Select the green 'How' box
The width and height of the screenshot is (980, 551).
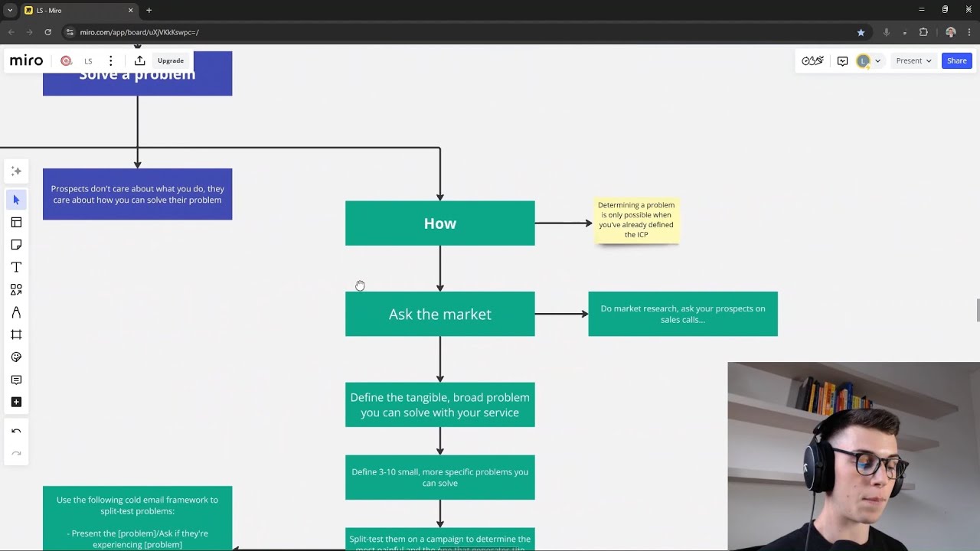439,223
